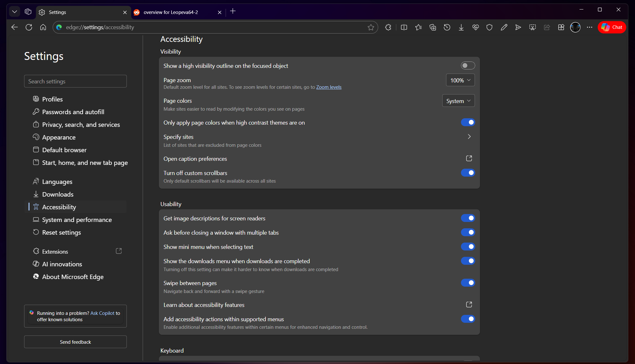Open the Favorites list icon
The width and height of the screenshot is (635, 364).
(x=418, y=27)
